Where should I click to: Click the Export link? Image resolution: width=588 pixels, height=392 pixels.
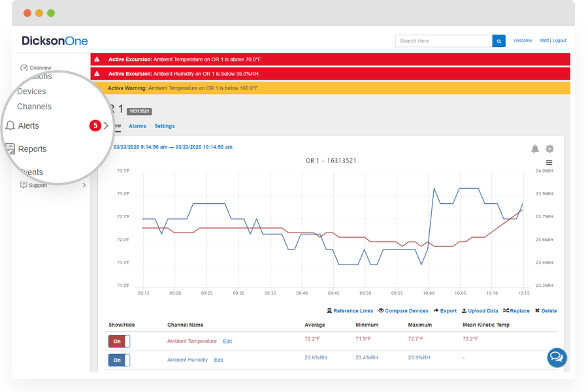point(445,311)
